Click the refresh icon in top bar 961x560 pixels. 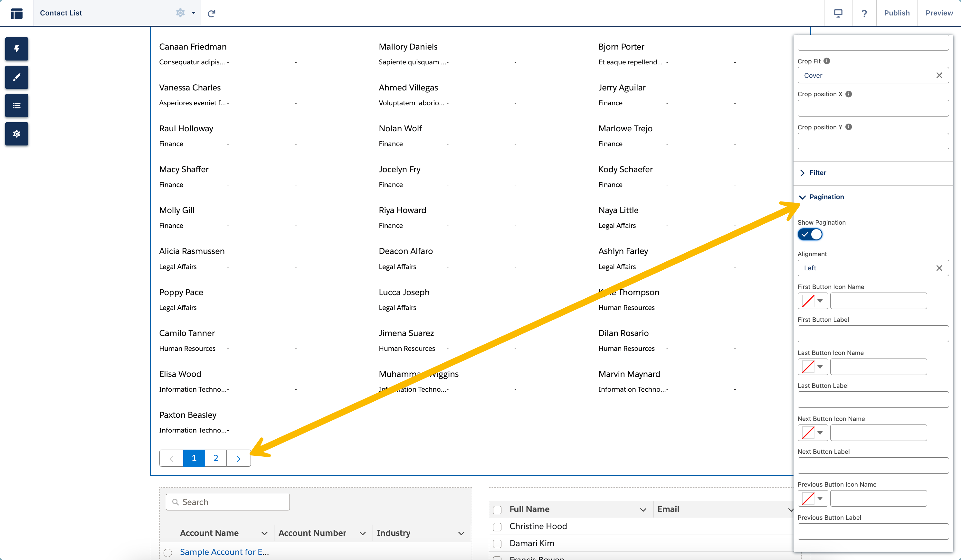211,13
